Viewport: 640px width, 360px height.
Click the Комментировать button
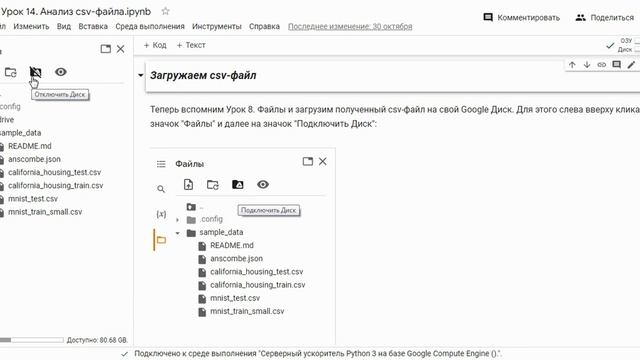click(522, 18)
